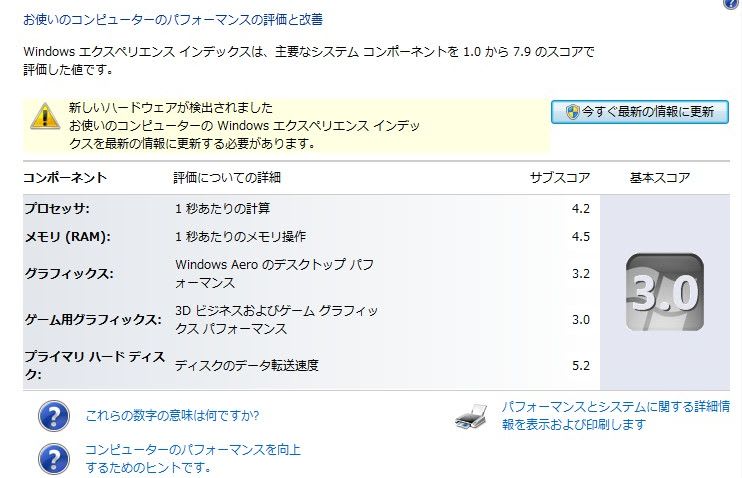
Task: Select the プライマリ ハード ディスク row
Action: point(311,365)
